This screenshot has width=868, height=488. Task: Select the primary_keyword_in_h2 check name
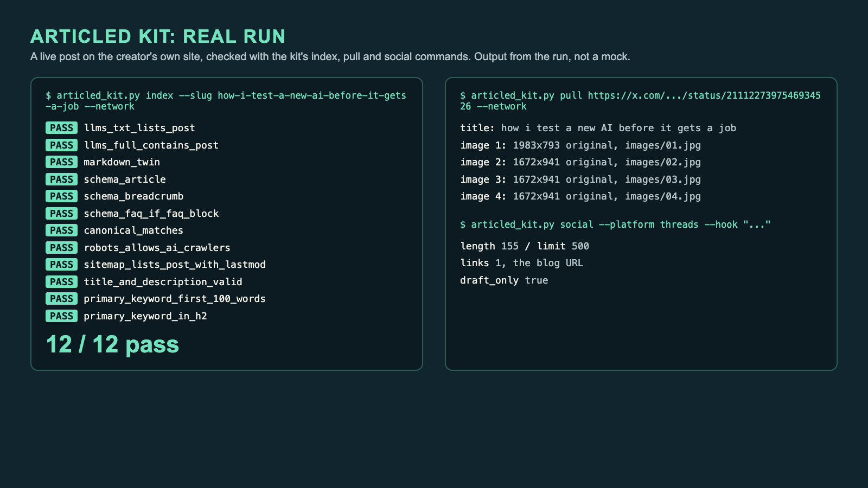tap(145, 316)
